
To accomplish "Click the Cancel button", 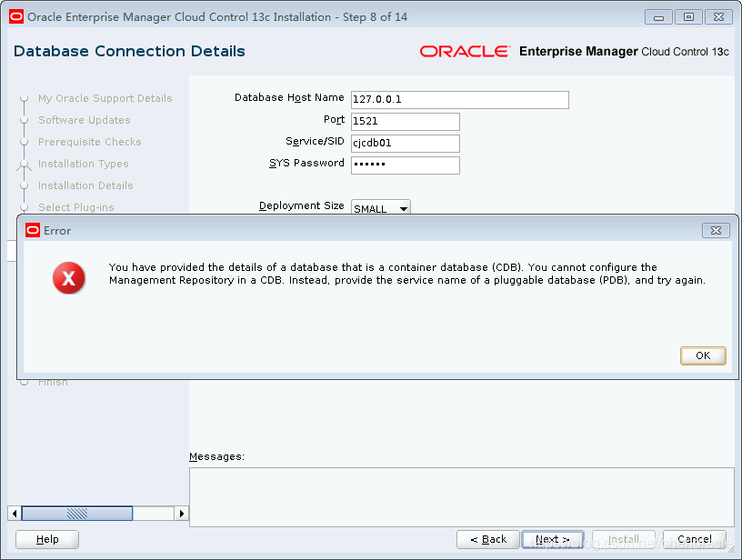I will click(x=695, y=539).
